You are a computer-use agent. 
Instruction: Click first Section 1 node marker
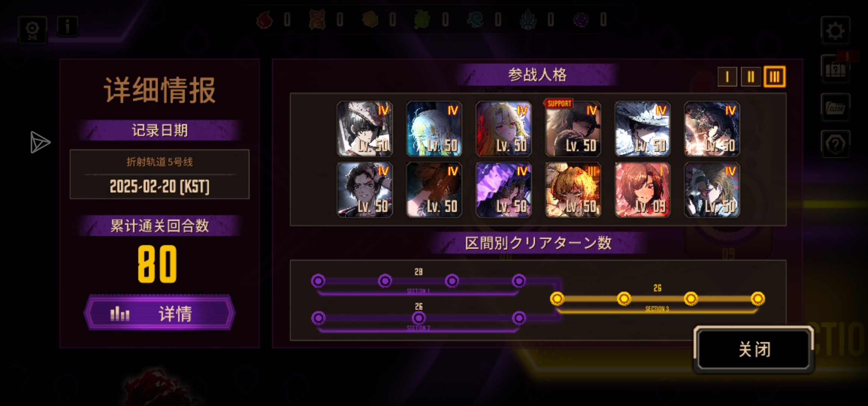[318, 281]
